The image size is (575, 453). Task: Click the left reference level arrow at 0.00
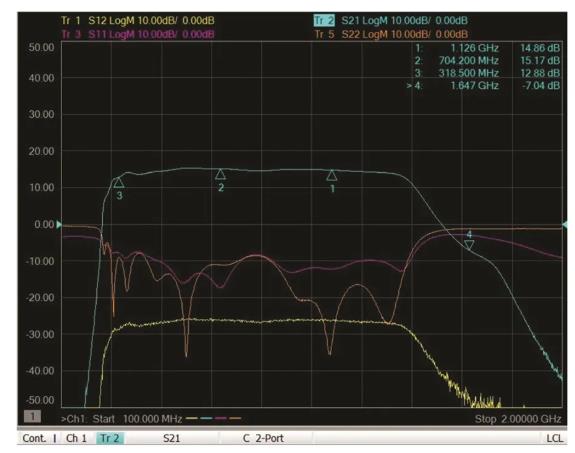pos(59,224)
